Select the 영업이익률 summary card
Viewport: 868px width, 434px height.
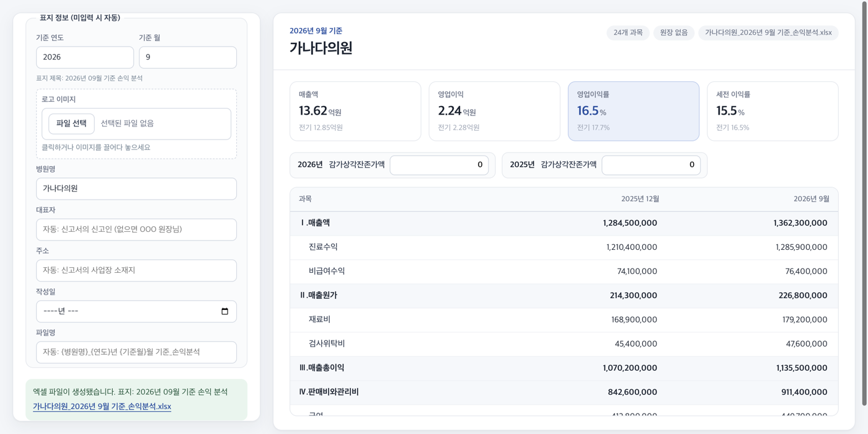point(634,111)
